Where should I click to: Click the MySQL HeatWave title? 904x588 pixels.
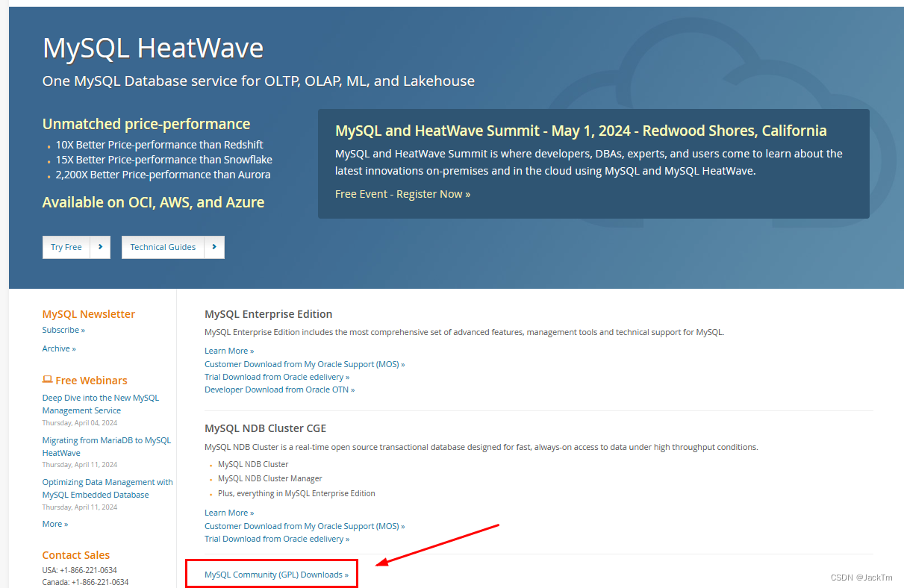pyautogui.click(x=153, y=48)
